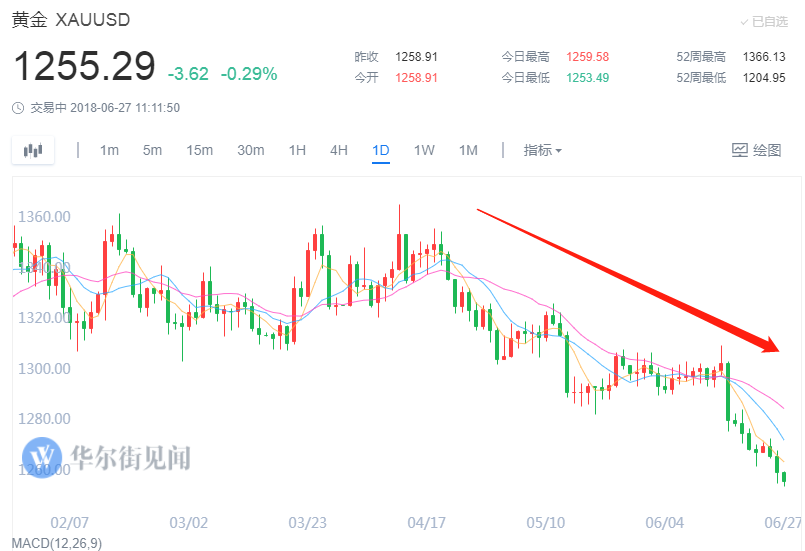Viewport: 805px width, 551px height.
Task: Click the candlestick chart type icon
Action: (x=34, y=151)
